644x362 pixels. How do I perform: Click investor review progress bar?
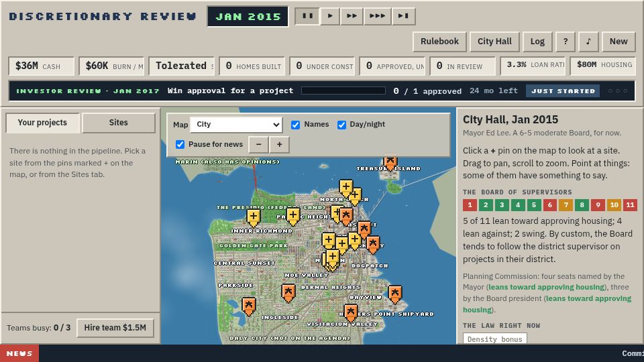(343, 90)
